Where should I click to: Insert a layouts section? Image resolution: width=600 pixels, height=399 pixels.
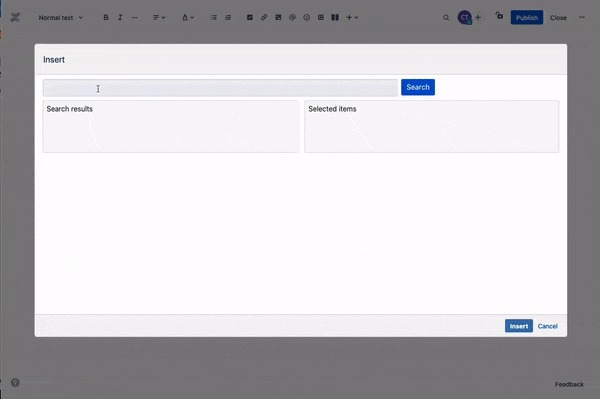(335, 18)
